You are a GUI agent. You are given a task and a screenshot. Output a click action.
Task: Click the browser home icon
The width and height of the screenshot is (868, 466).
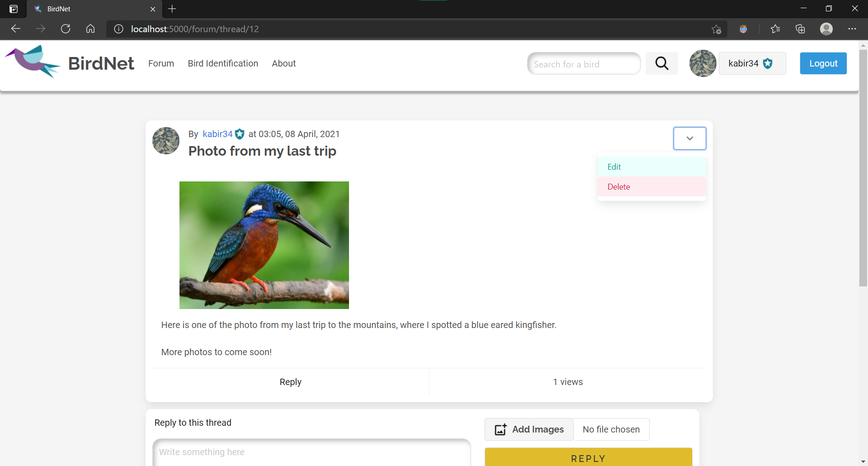90,29
